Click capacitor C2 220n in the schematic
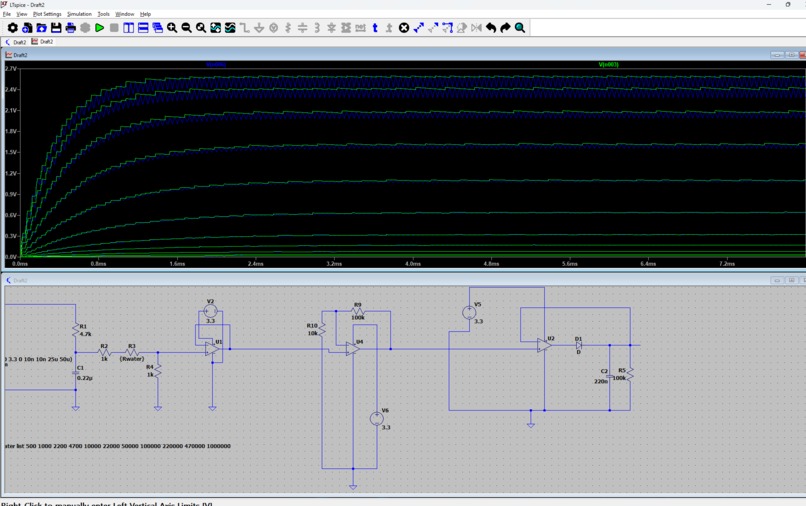Viewport: 806px width, 506px height. click(x=610, y=376)
